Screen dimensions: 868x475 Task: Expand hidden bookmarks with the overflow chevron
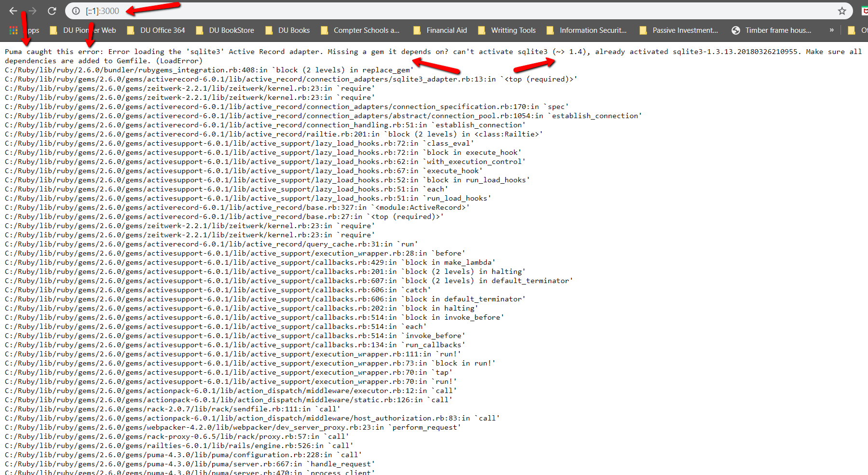(830, 30)
